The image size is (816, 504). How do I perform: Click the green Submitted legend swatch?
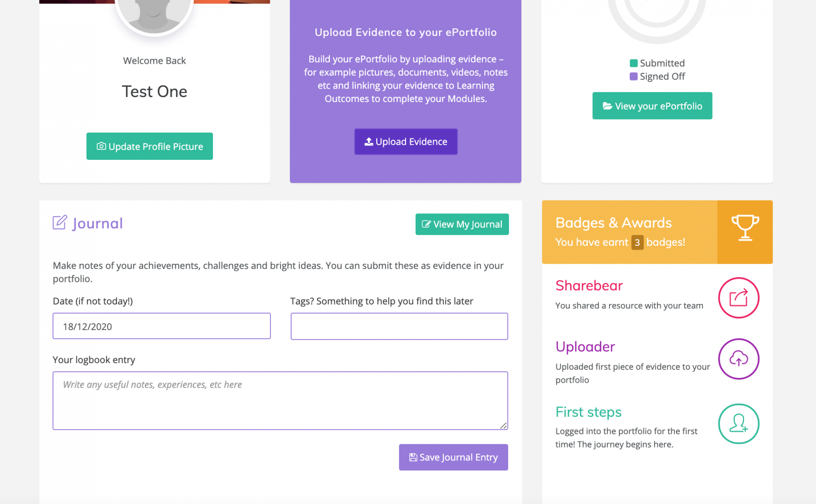634,63
